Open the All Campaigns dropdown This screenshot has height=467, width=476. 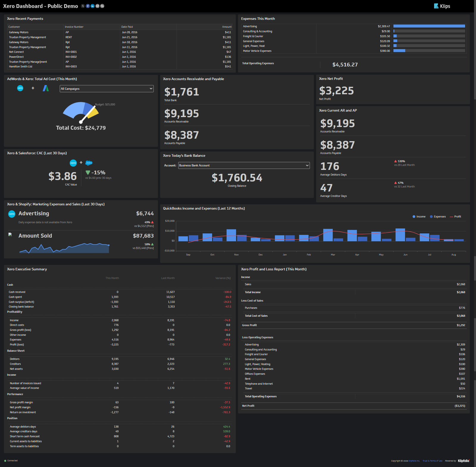tap(107, 89)
